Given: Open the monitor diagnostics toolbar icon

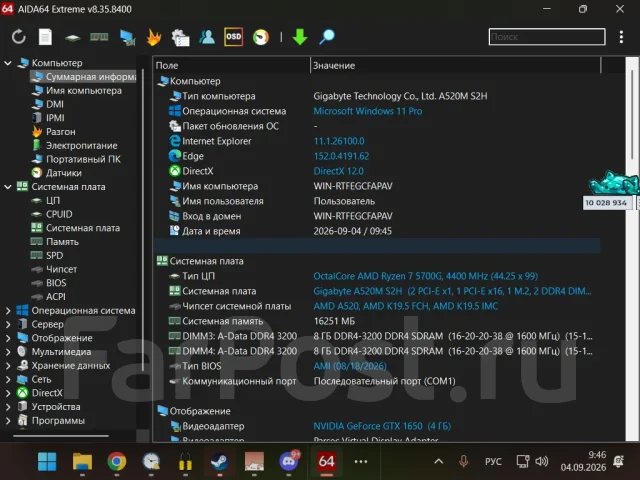Looking at the screenshot, I should click(x=127, y=38).
